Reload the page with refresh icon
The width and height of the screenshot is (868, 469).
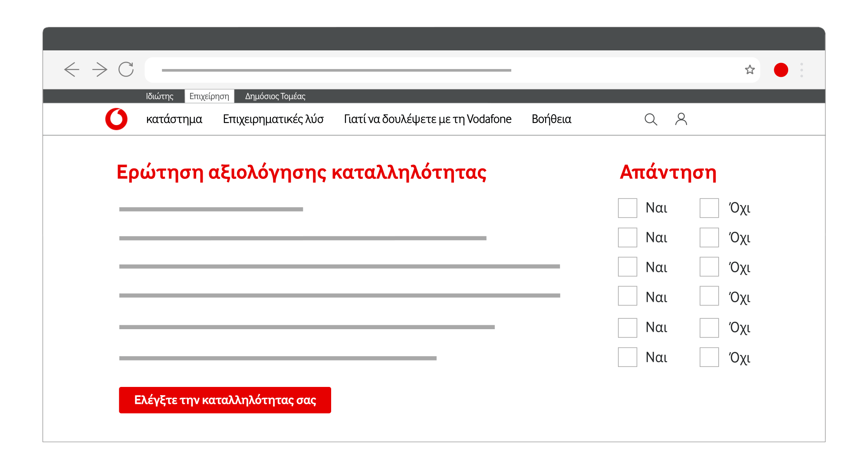pos(126,69)
